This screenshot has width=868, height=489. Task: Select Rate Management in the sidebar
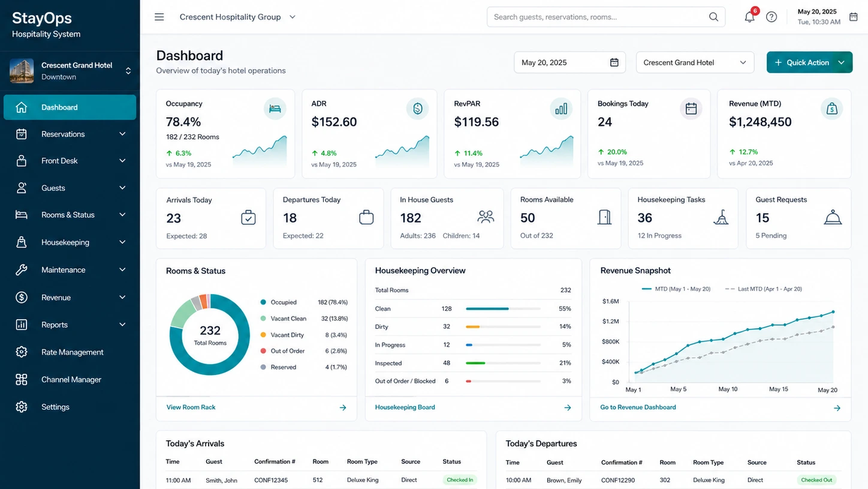coord(70,352)
